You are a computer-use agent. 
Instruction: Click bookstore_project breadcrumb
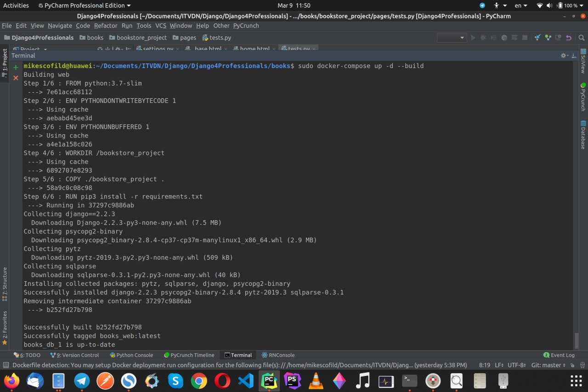coord(138,38)
